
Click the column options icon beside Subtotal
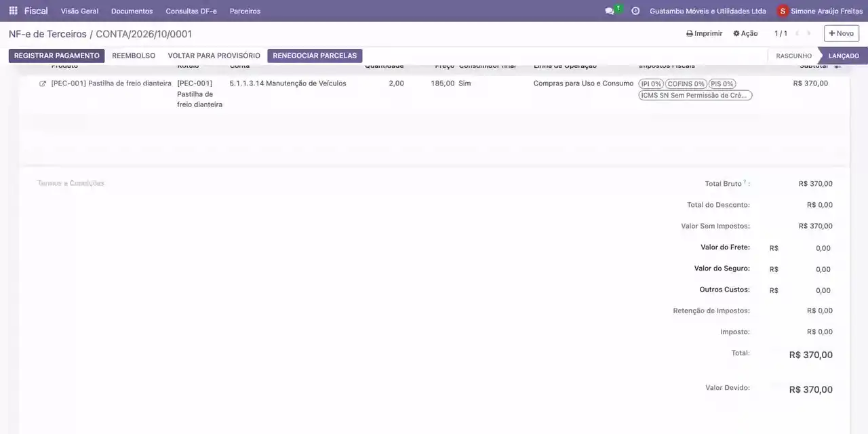(837, 66)
